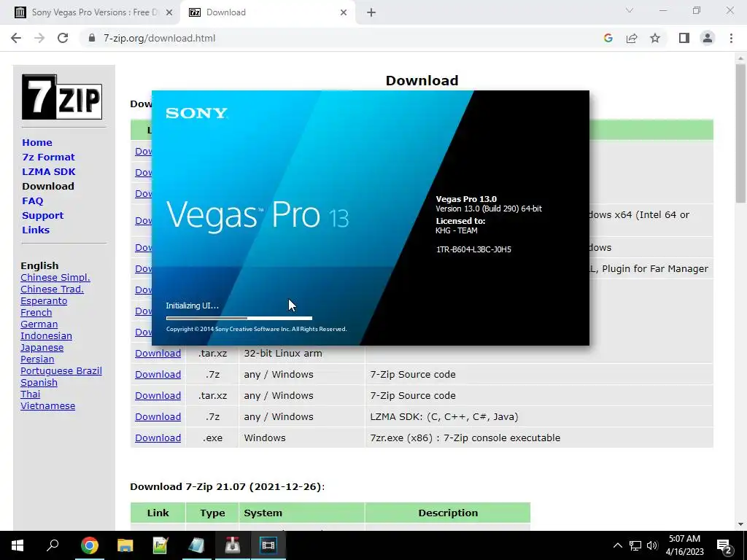Open the Links page
The width and height of the screenshot is (747, 560).
[36, 230]
